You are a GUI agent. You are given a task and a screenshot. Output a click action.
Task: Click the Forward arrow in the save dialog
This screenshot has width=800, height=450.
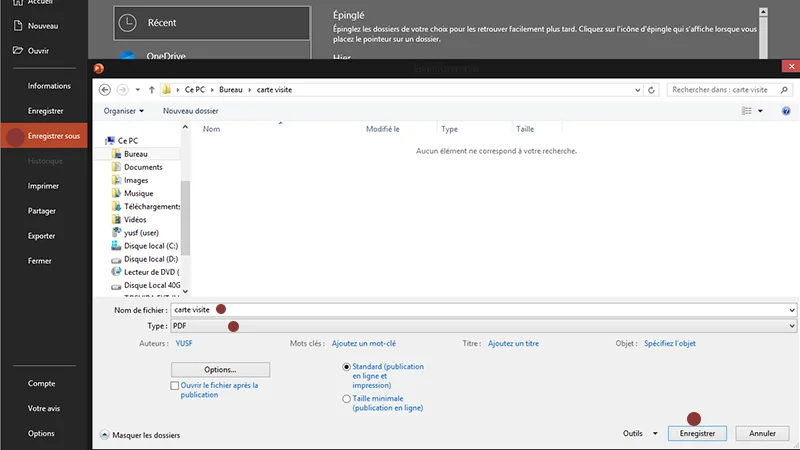(122, 90)
